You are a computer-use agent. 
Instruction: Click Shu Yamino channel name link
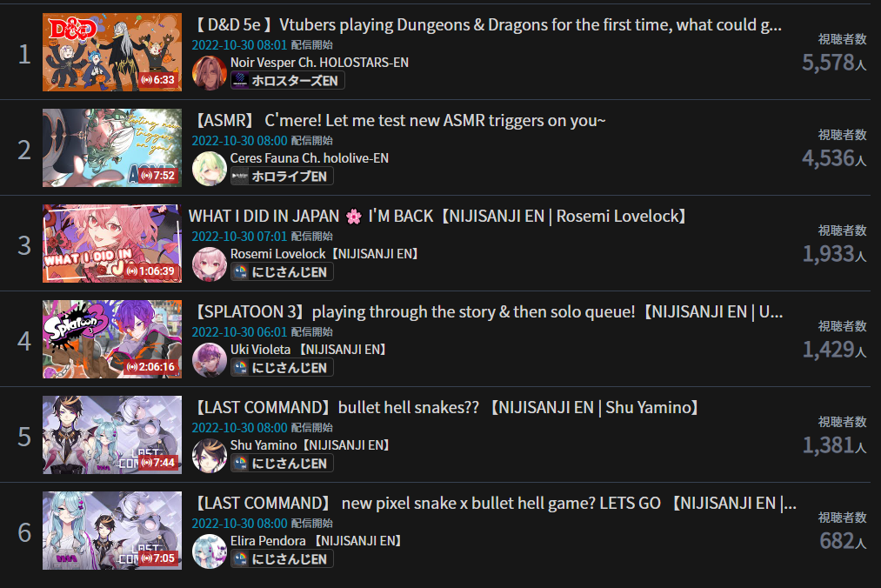[310, 444]
